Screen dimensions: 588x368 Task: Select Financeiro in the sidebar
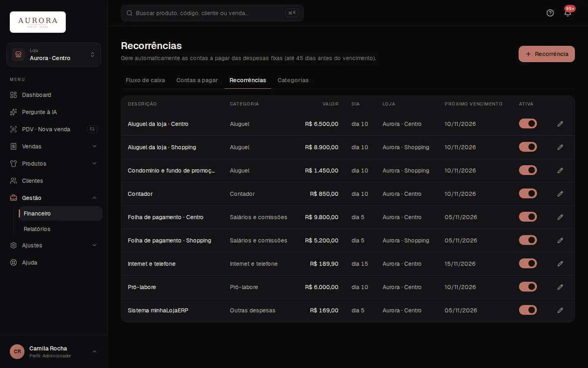(60, 213)
